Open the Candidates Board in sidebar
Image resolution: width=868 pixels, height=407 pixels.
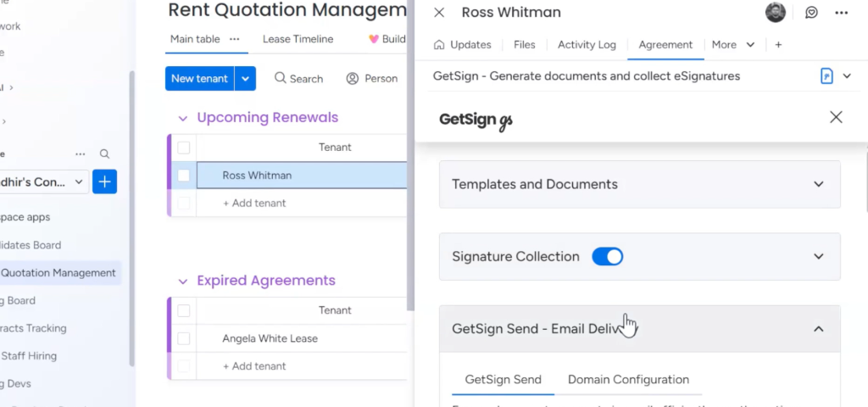tap(31, 245)
